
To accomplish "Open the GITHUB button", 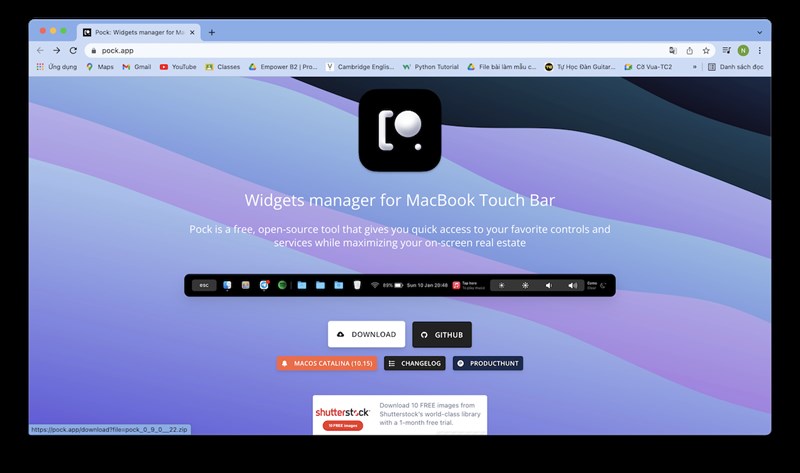I will click(x=442, y=335).
